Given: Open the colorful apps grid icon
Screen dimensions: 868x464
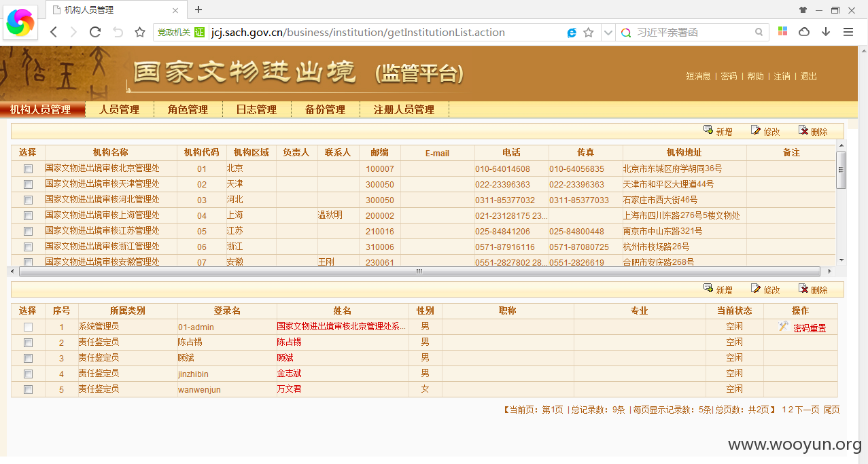Looking at the screenshot, I should click(x=783, y=32).
